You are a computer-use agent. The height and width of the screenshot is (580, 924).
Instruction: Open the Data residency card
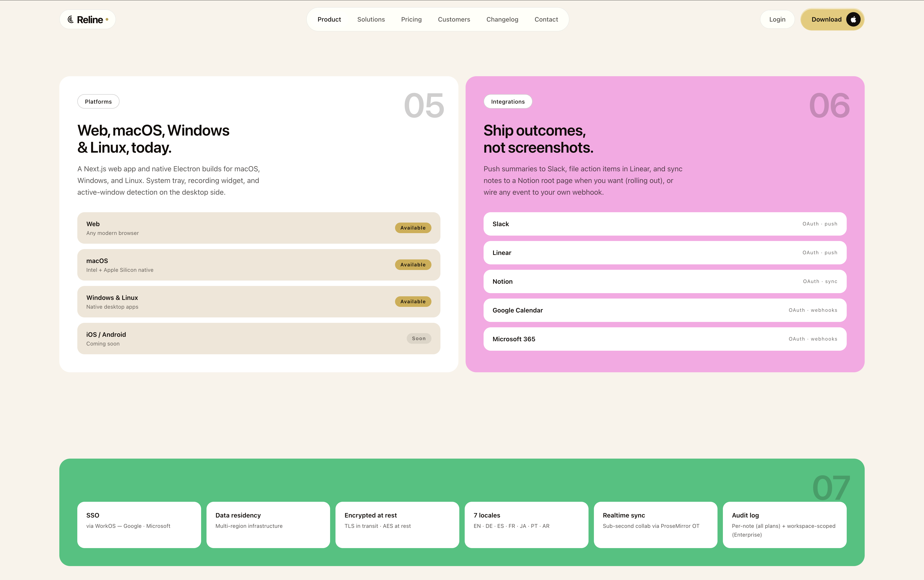(268, 525)
